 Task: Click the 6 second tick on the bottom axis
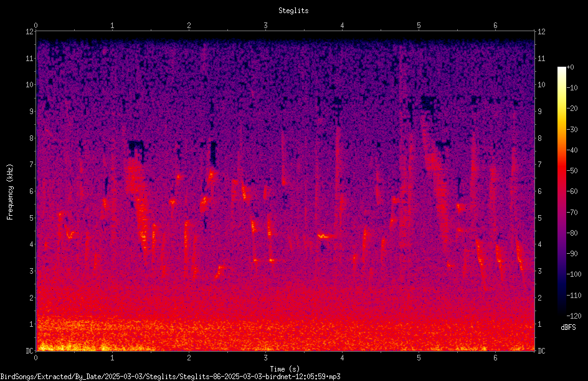(495, 358)
